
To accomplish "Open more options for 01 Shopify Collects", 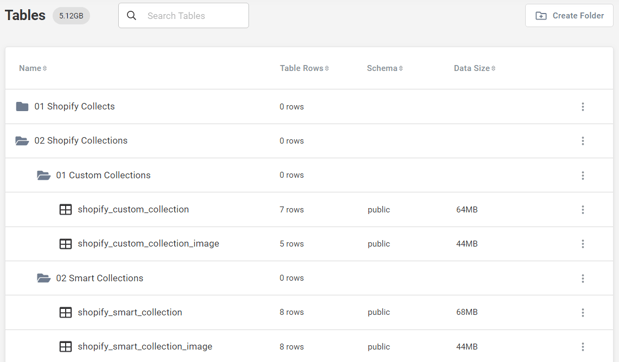I will (x=583, y=107).
